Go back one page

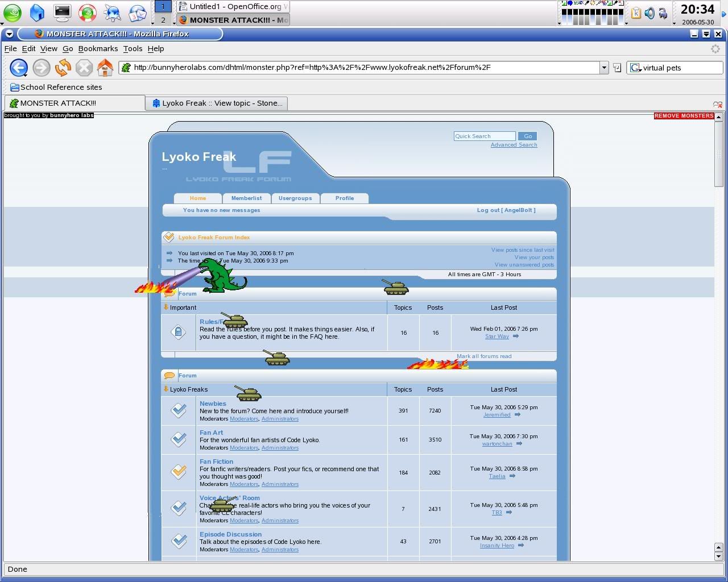(19, 68)
